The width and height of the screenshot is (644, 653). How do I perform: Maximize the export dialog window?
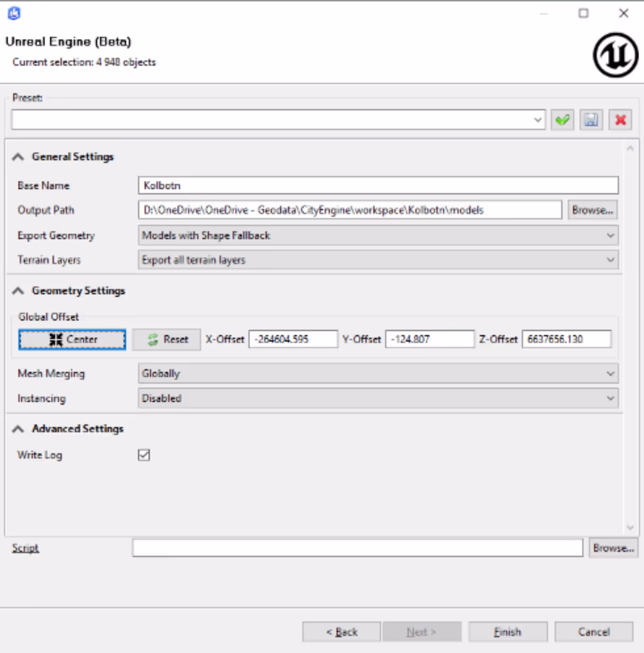point(584,13)
